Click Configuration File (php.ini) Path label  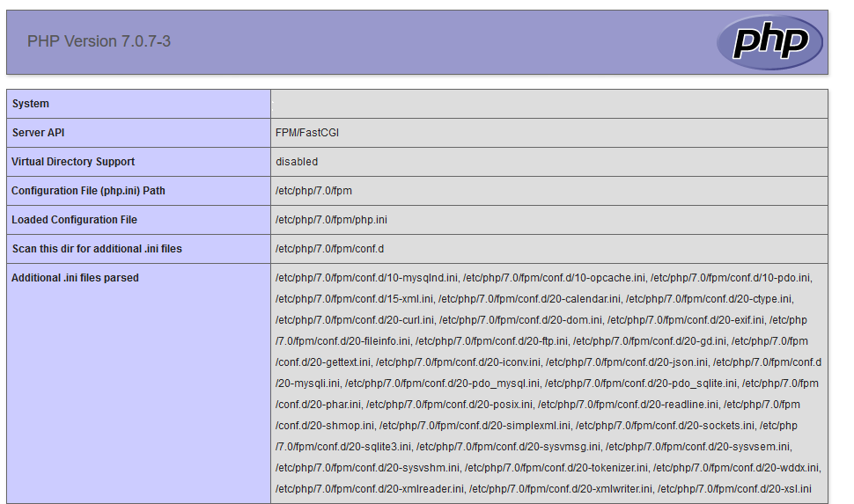click(x=88, y=191)
